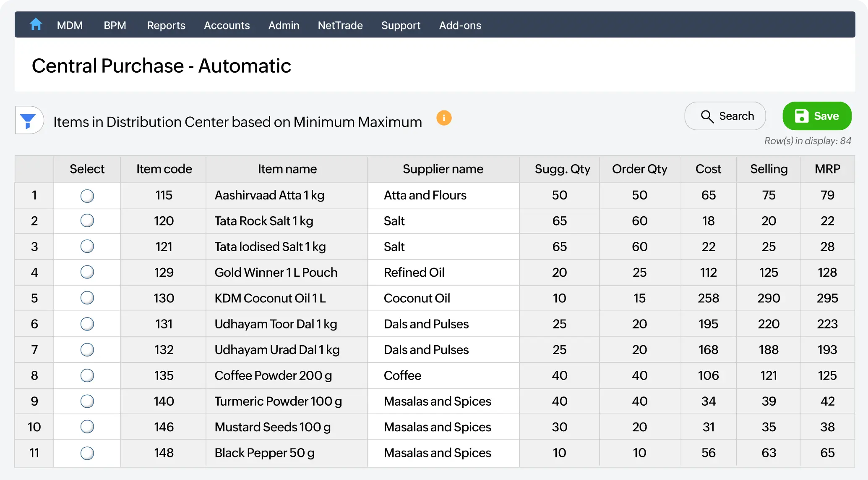
Task: Open the Accounts menu
Action: tap(227, 25)
